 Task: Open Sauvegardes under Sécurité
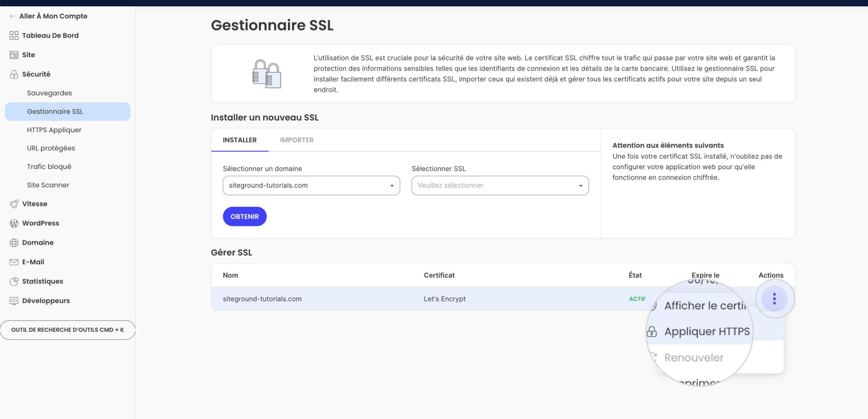tap(50, 93)
